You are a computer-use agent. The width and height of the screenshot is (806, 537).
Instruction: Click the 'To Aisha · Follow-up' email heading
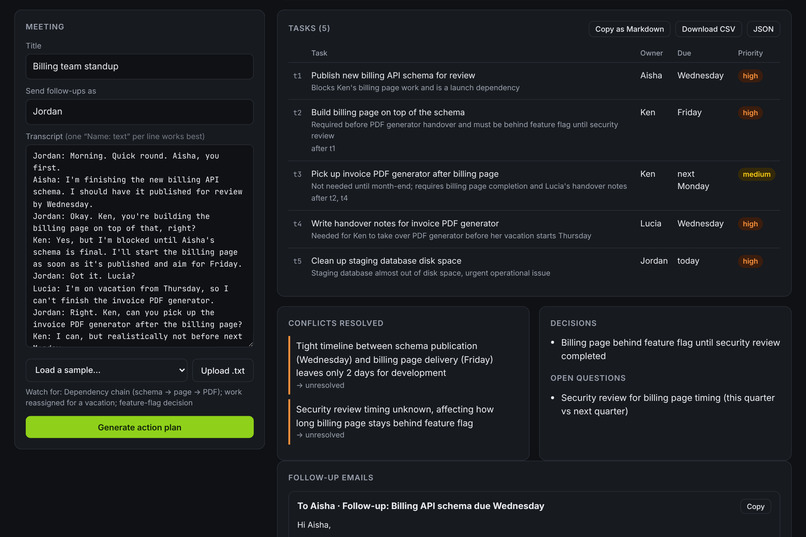tap(420, 506)
